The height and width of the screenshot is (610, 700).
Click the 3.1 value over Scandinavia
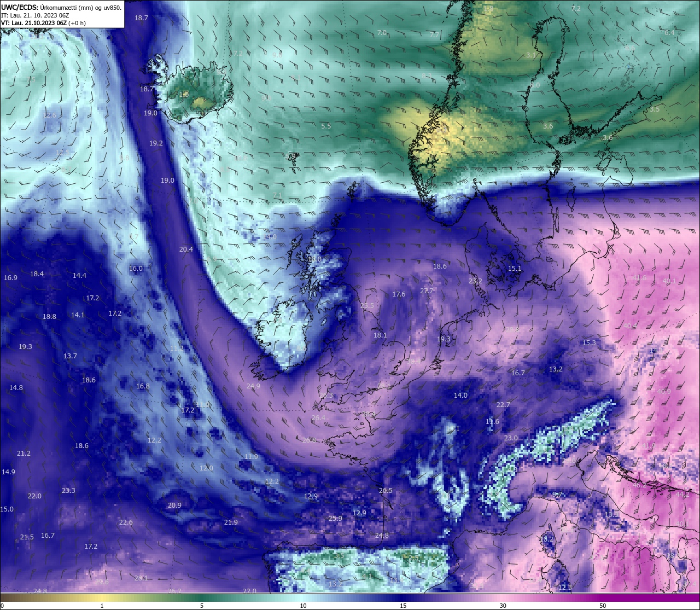(530, 55)
